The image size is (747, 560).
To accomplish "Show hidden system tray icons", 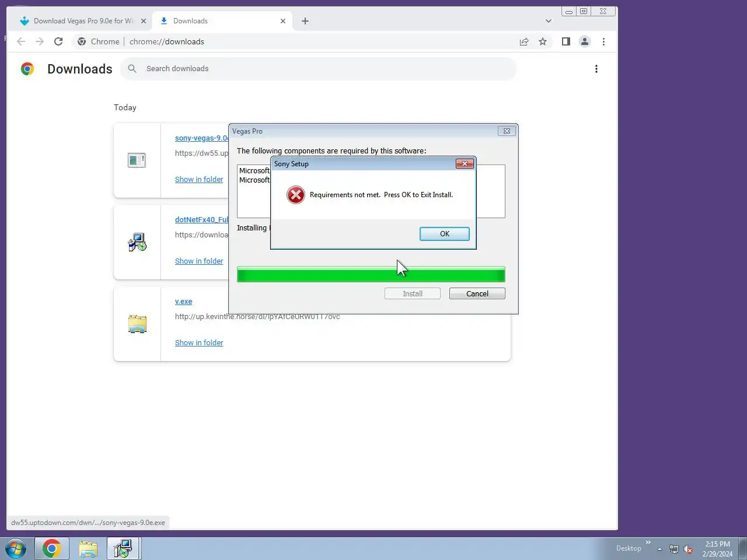I will tap(659, 549).
